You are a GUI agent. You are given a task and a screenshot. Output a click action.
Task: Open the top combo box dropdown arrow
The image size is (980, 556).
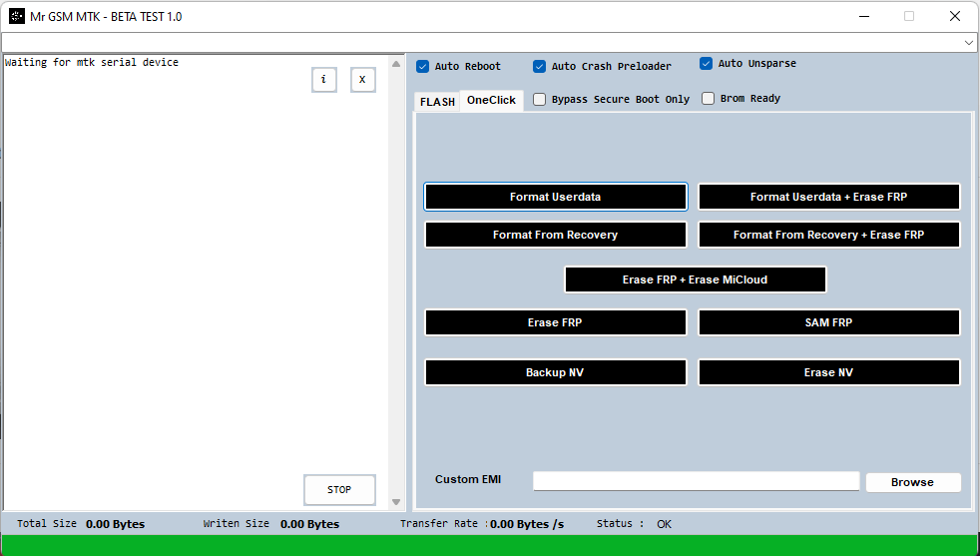[x=969, y=43]
